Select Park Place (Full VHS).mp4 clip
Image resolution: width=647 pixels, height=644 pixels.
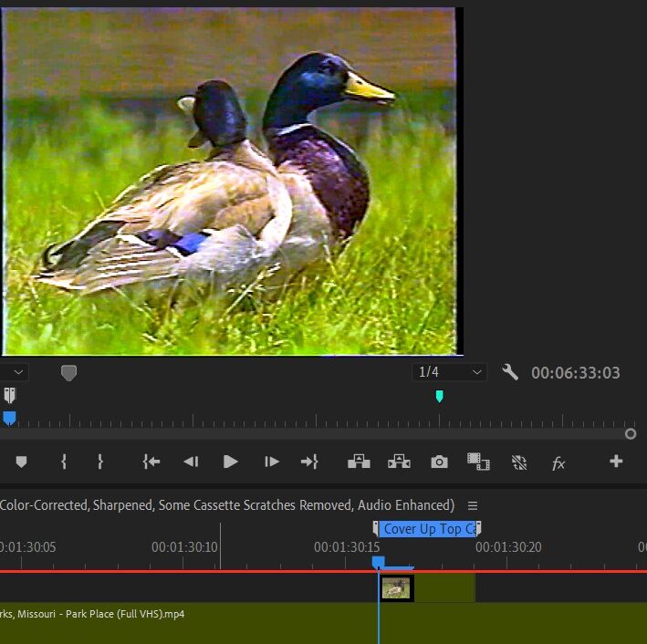click(x=323, y=623)
